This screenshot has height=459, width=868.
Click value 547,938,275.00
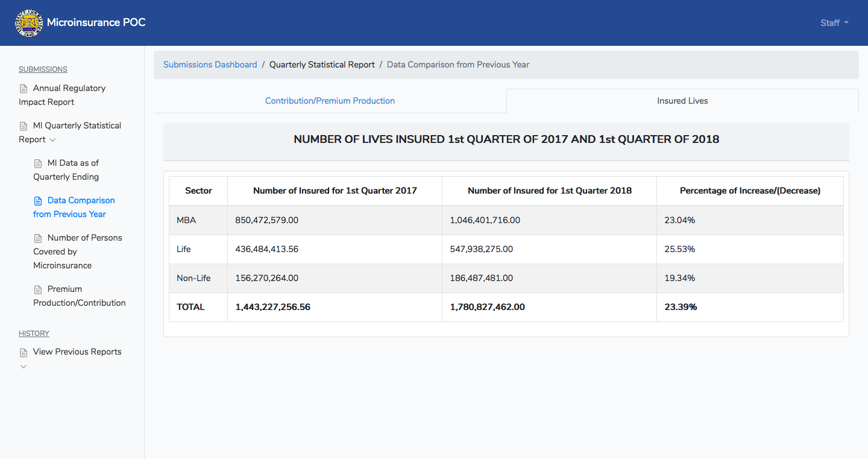pos(482,249)
